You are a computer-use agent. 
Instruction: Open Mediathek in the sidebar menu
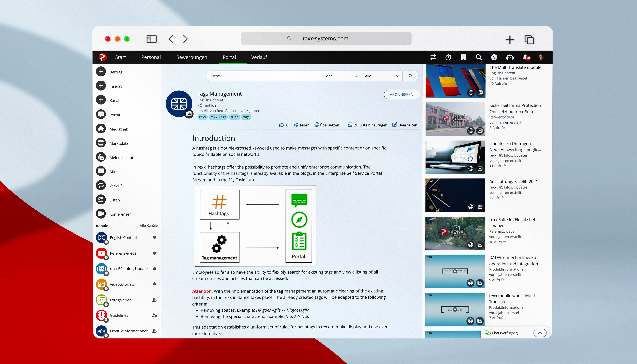[x=118, y=129]
